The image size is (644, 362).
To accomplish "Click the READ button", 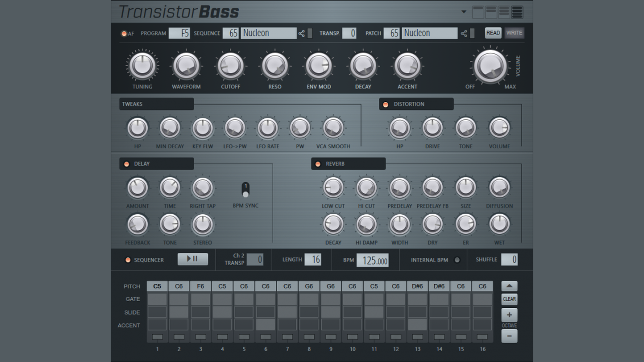I will click(493, 33).
